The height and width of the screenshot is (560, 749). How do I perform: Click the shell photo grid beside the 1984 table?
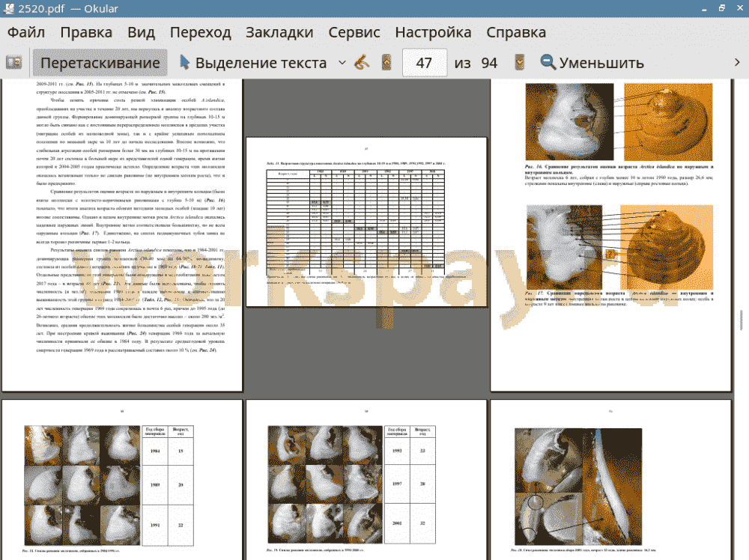(x=82, y=486)
